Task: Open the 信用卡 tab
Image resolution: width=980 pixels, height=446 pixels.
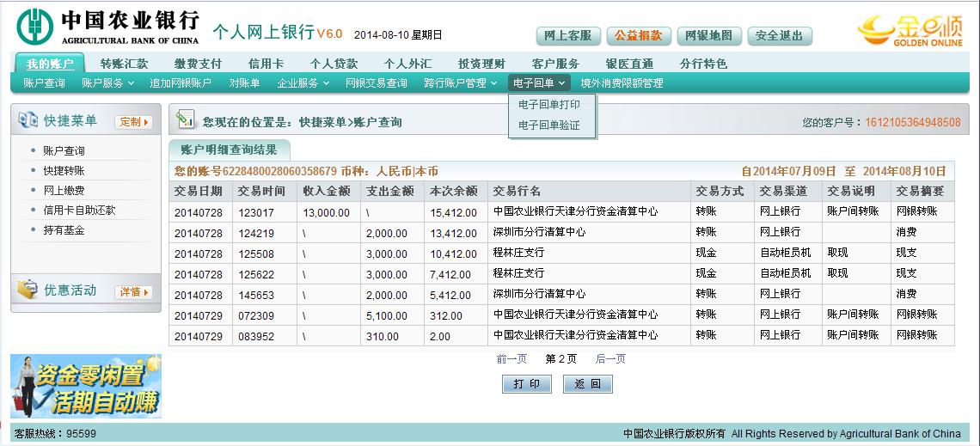Action: pyautogui.click(x=266, y=64)
